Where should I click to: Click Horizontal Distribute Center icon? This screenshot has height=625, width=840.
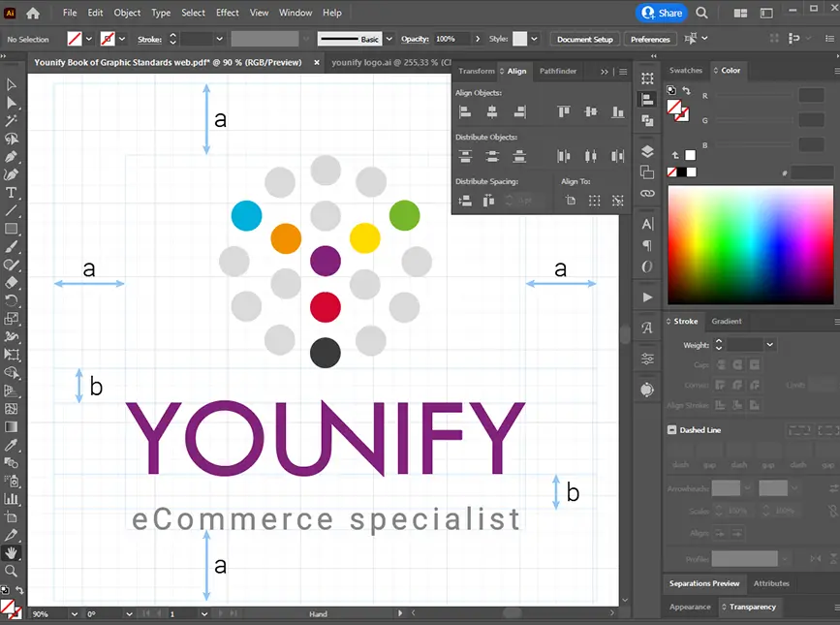tap(590, 156)
